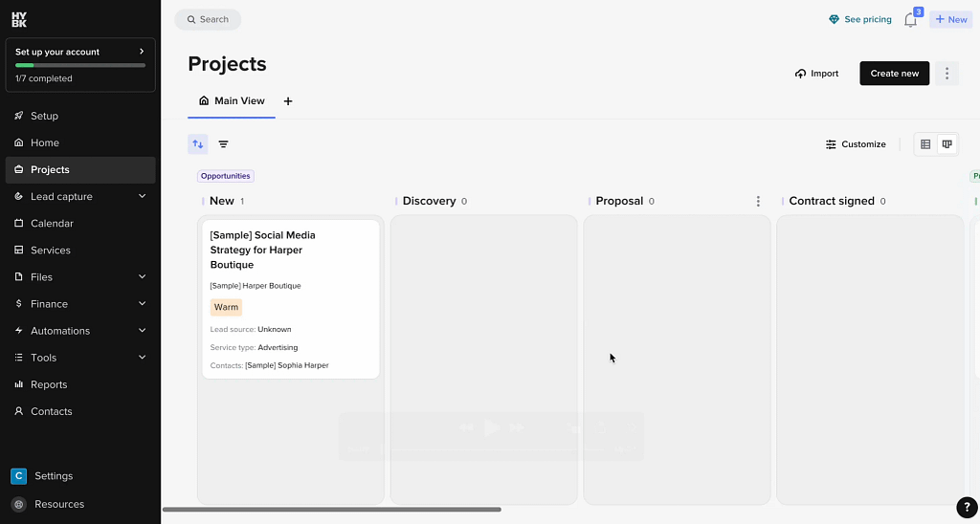The width and height of the screenshot is (980, 524).
Task: Click the sort arrows icon
Action: click(x=198, y=144)
